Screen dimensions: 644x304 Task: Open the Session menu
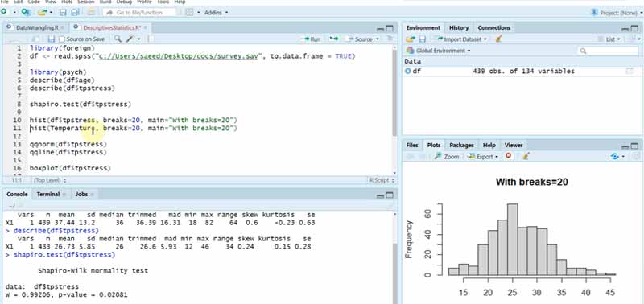tap(86, 2)
